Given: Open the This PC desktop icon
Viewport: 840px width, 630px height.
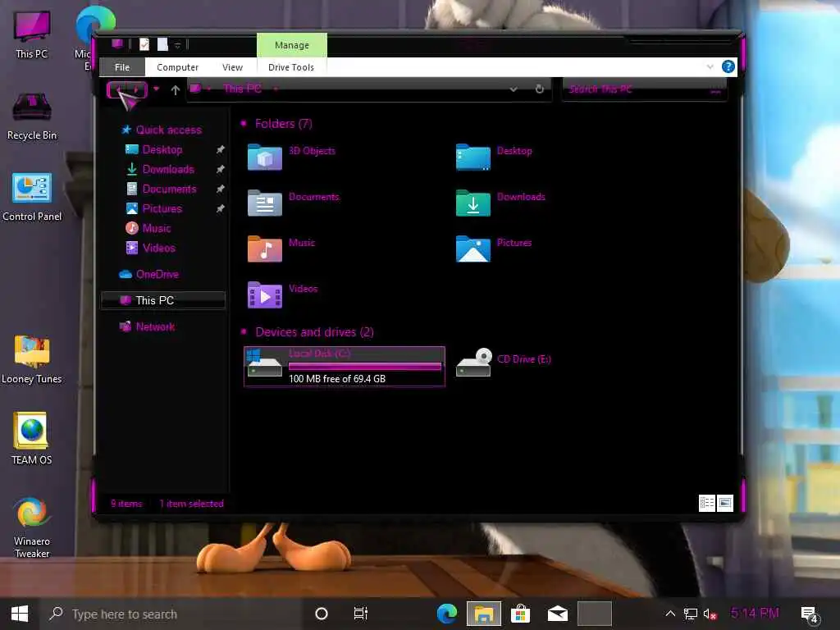Looking at the screenshot, I should tap(32, 34).
